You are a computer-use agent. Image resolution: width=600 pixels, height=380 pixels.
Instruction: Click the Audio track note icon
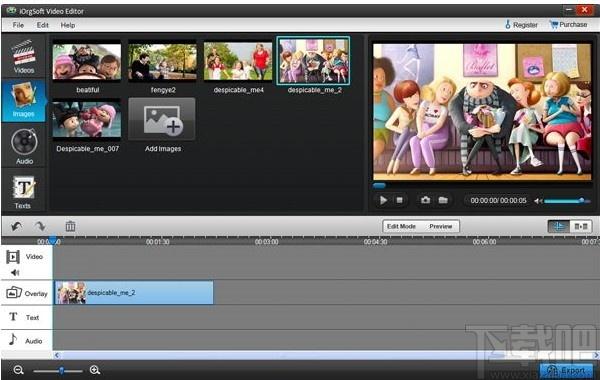point(13,339)
